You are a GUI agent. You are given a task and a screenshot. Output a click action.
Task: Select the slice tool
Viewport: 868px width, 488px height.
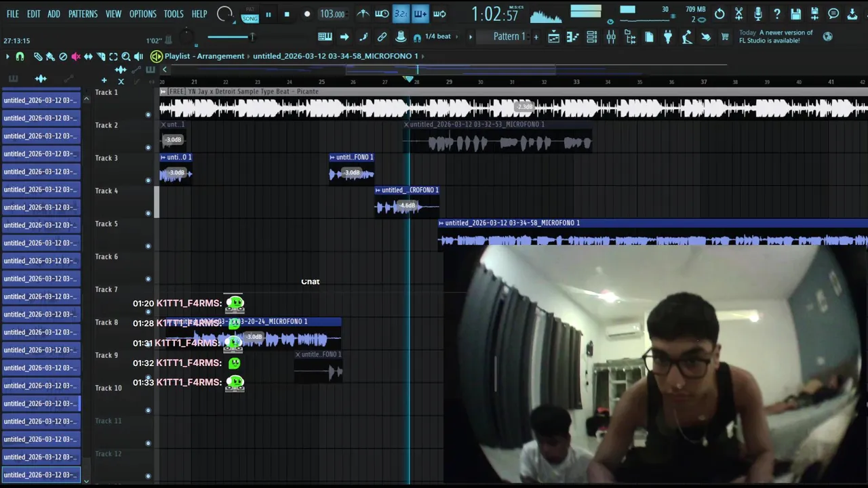(100, 56)
